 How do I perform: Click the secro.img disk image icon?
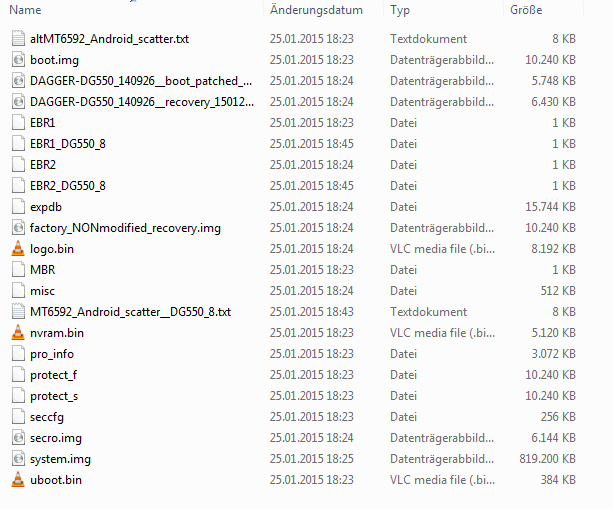coord(18,438)
